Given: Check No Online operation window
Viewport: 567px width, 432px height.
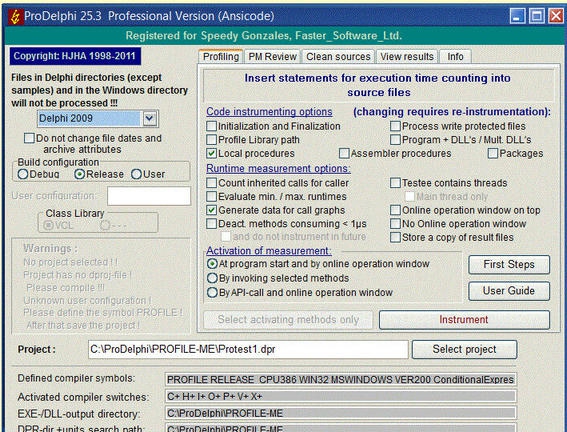Looking at the screenshot, I should tap(395, 224).
